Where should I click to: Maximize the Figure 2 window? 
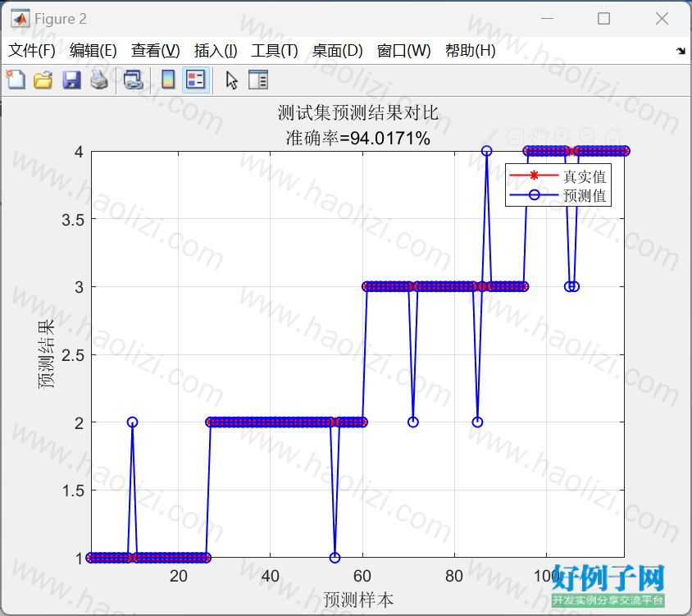point(603,19)
